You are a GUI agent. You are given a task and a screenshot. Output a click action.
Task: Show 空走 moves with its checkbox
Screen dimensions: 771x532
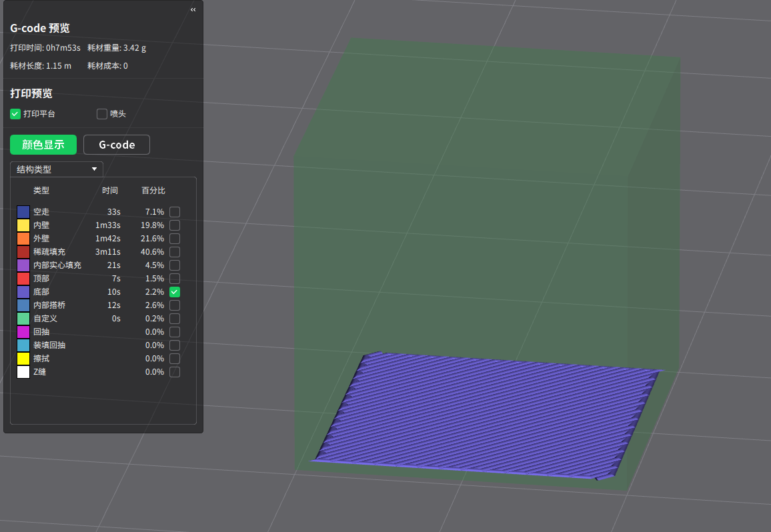[x=175, y=212]
